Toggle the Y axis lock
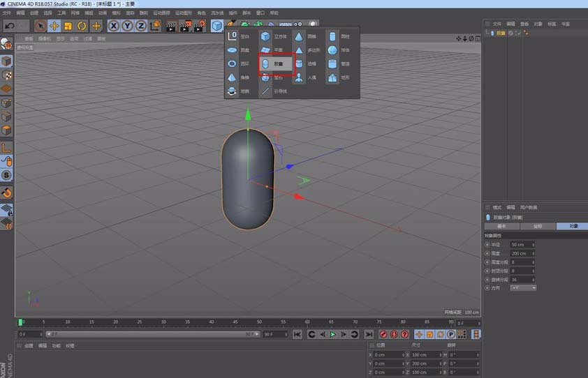 127,26
